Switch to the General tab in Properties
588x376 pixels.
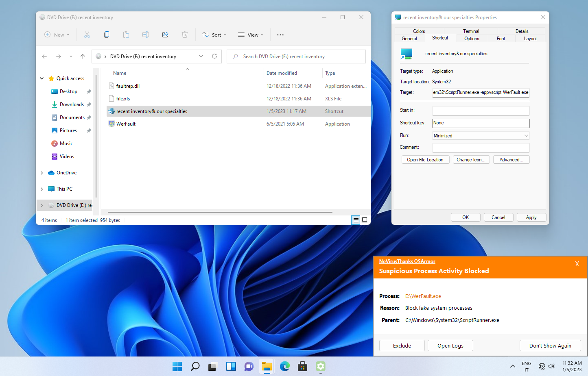[x=409, y=39]
